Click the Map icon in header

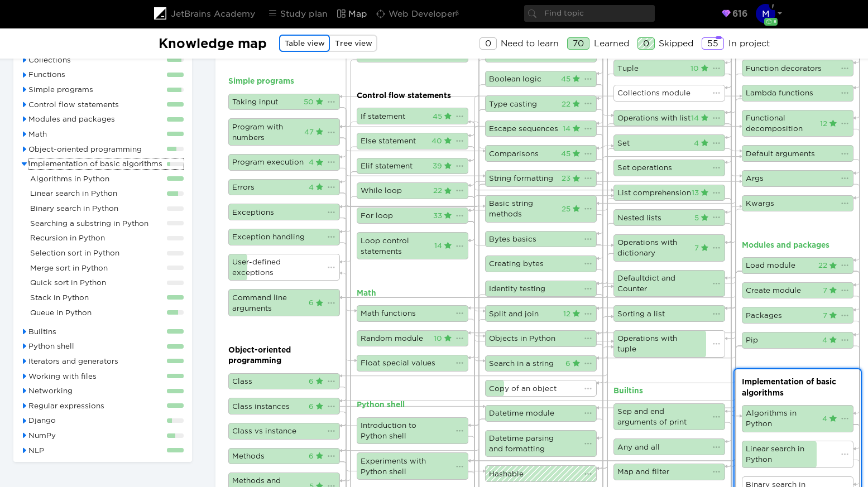coord(341,13)
